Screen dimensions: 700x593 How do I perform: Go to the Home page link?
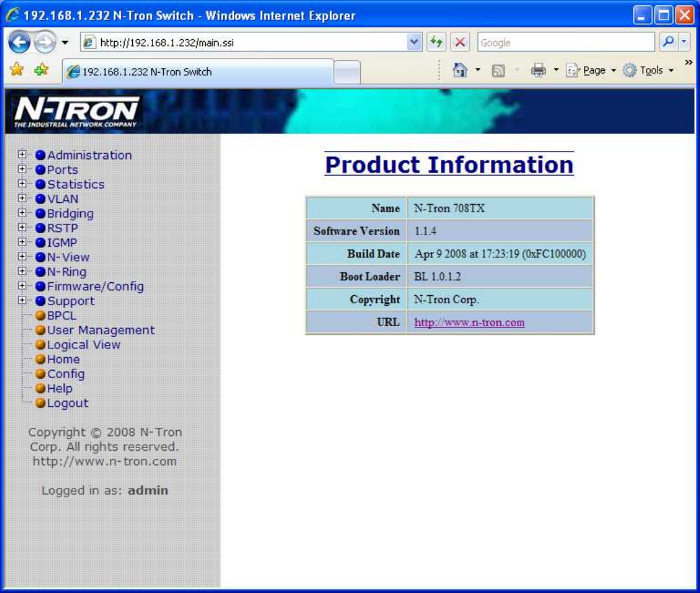tap(63, 359)
